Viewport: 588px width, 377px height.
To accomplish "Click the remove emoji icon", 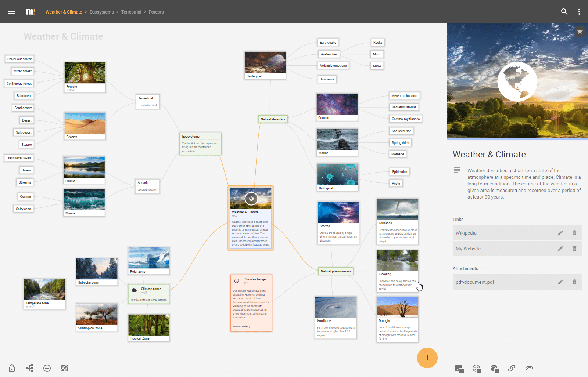I will coord(477,369).
